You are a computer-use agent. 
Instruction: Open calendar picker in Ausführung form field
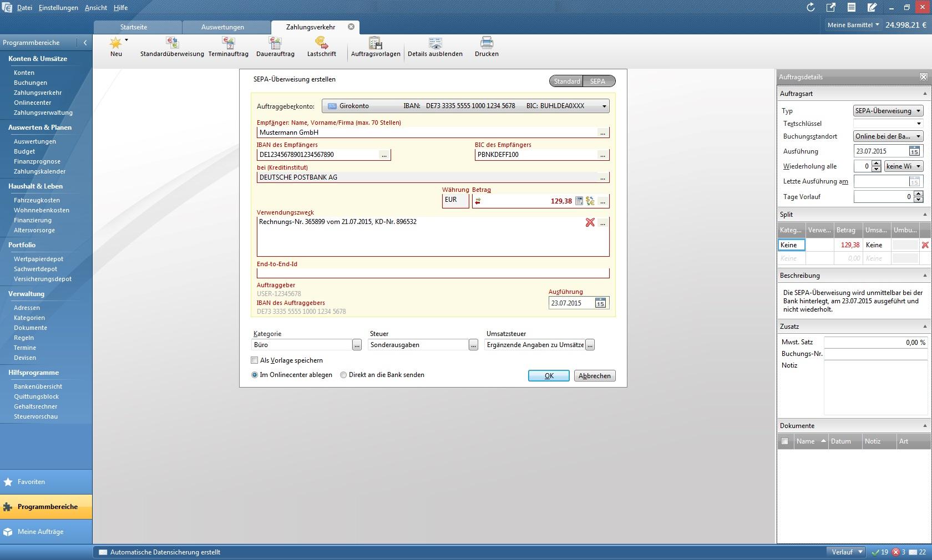pos(600,303)
